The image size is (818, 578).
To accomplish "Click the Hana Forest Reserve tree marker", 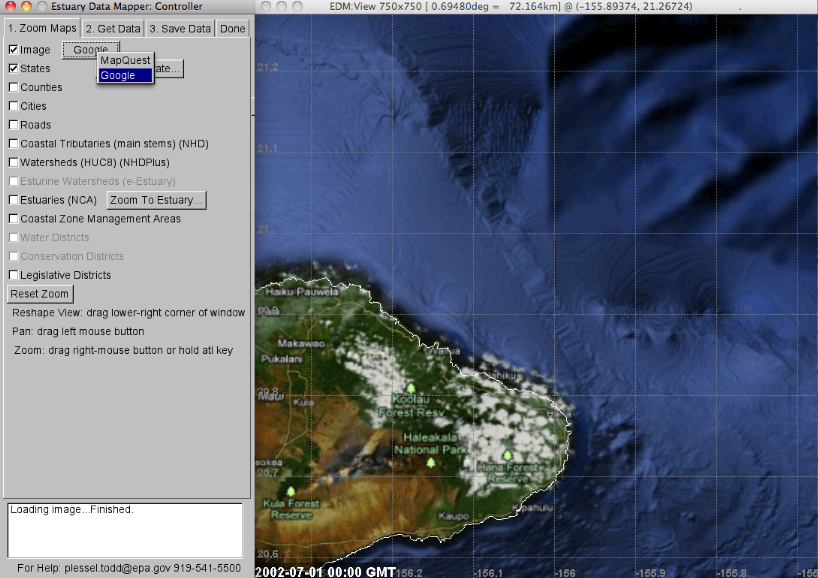I will pyautogui.click(x=508, y=454).
